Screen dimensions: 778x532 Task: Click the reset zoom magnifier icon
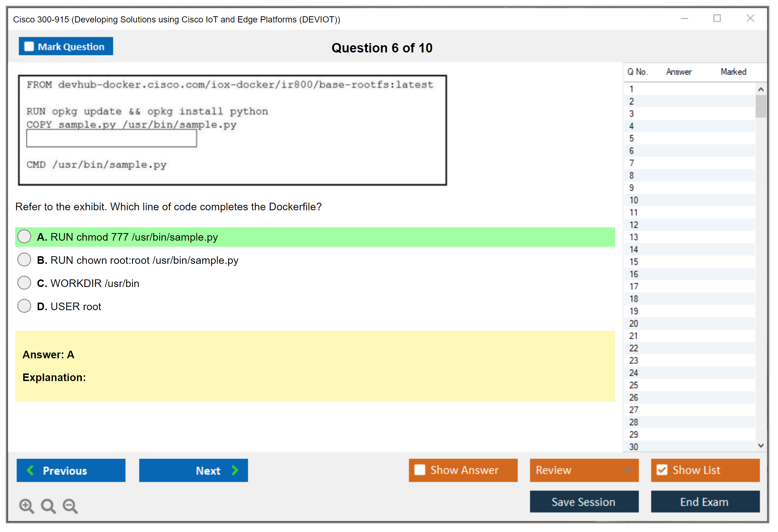tap(48, 506)
